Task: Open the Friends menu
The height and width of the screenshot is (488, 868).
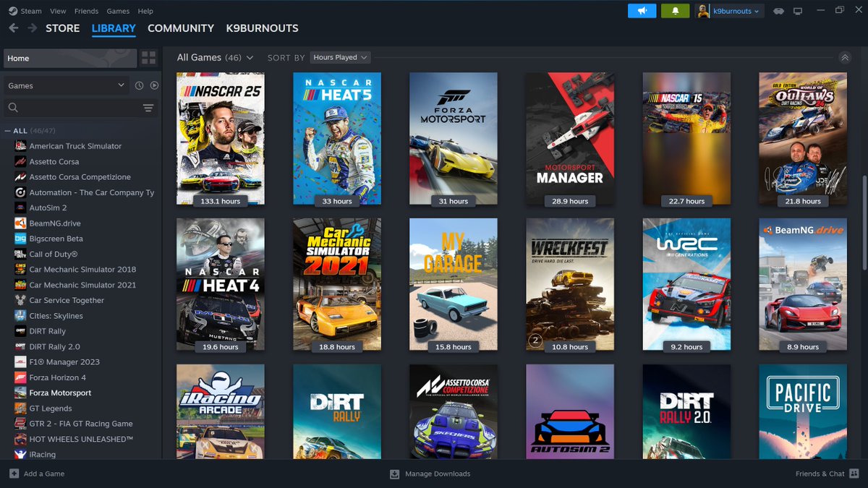Action: (87, 11)
